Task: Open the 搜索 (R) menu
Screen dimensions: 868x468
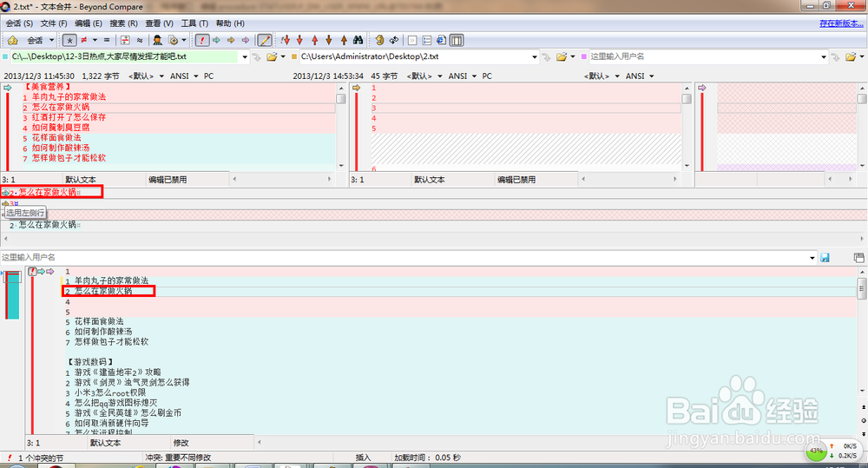Action: (x=123, y=23)
